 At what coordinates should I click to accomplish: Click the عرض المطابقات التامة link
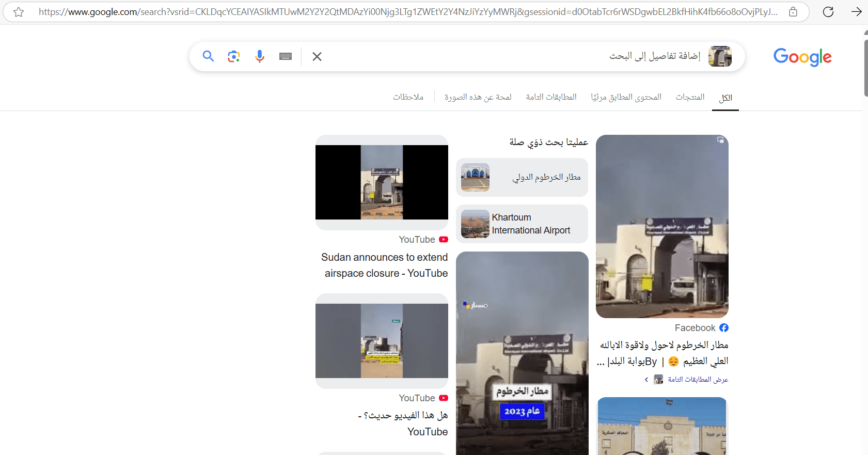pyautogui.click(x=698, y=380)
